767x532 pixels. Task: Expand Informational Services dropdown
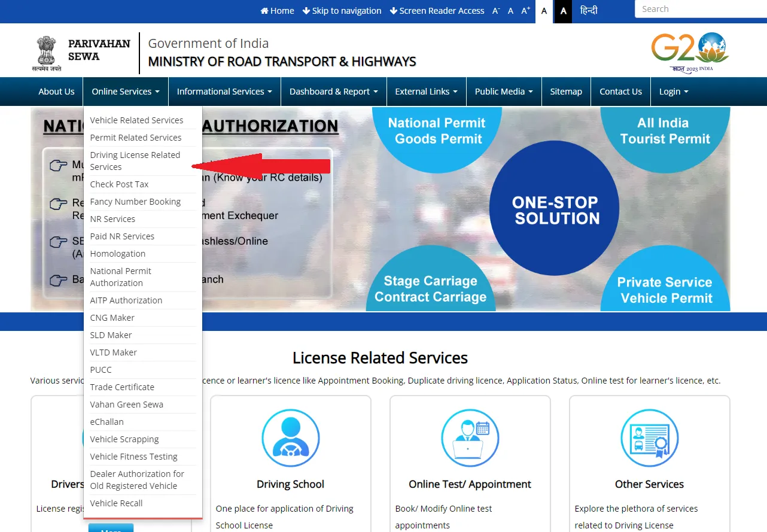tap(224, 92)
